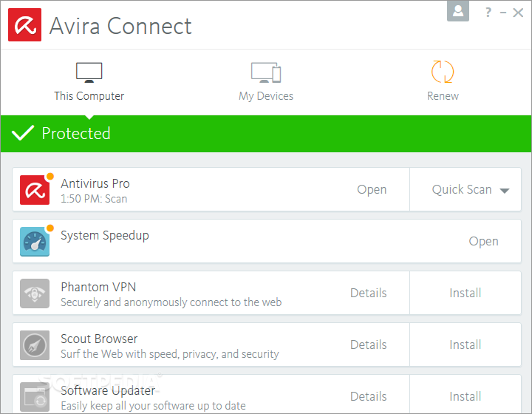Click the orange Renew arrows icon
The width and height of the screenshot is (532, 414).
[443, 72]
